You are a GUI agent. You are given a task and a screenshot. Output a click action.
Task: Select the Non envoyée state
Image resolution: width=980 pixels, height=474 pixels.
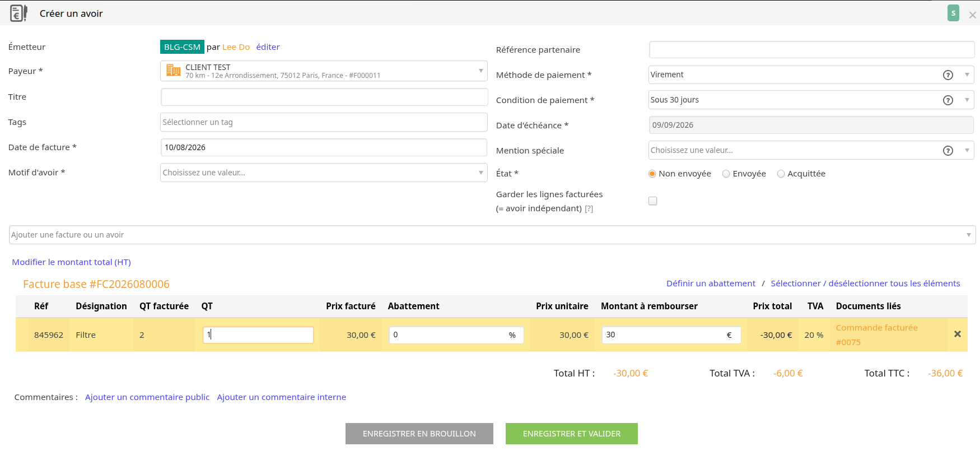[x=652, y=174]
